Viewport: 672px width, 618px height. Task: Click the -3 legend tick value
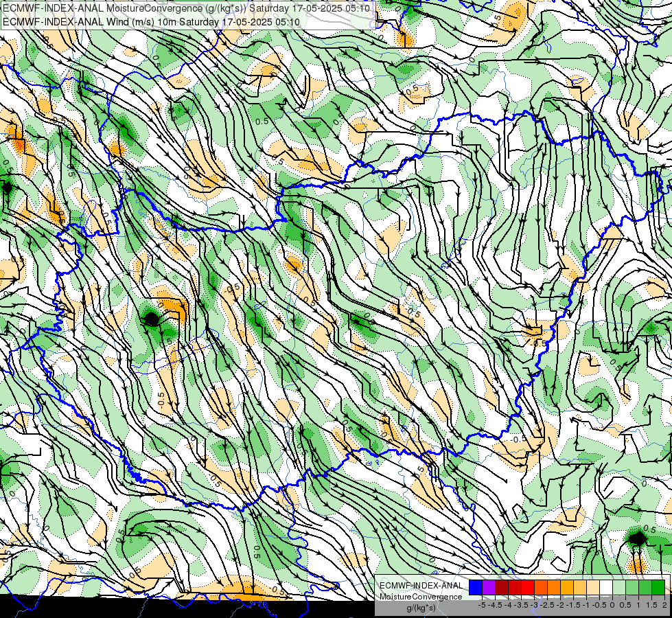[535, 605]
